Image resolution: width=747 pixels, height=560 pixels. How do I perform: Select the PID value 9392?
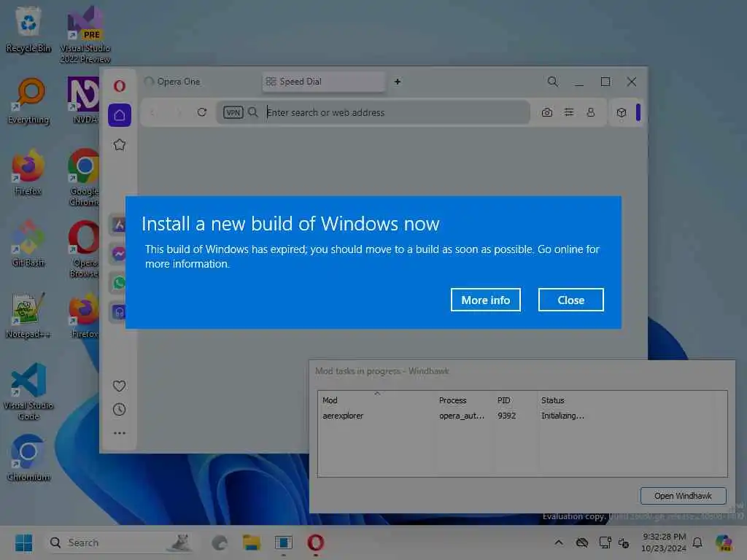click(506, 416)
